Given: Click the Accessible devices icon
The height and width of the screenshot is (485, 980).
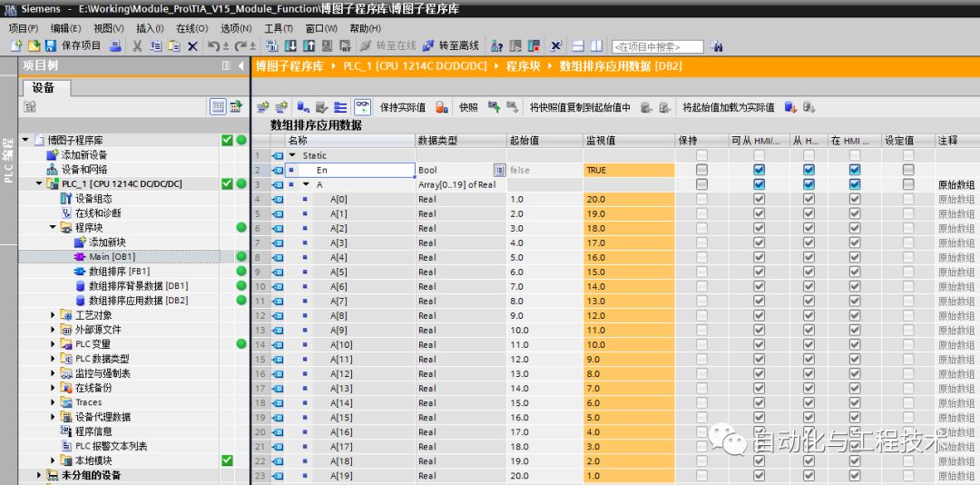Looking at the screenshot, I should 497,45.
